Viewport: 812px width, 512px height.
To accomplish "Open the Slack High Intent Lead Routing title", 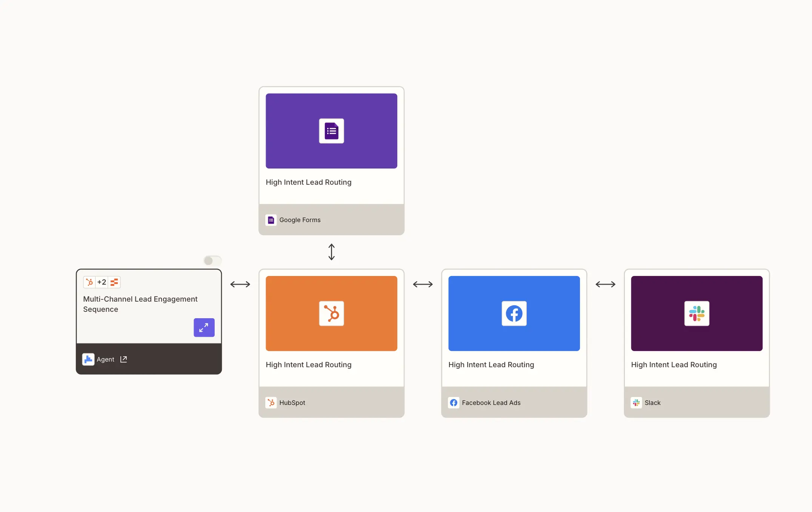I will (674, 365).
